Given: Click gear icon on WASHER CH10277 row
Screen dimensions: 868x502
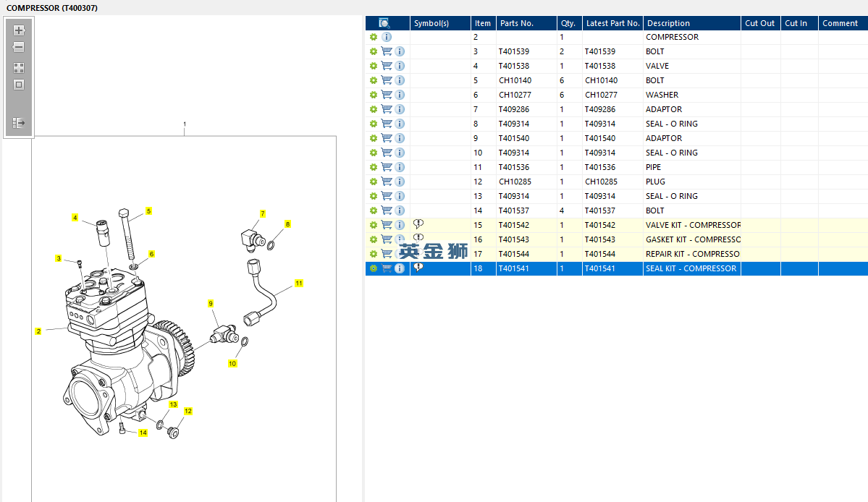Looking at the screenshot, I should pyautogui.click(x=374, y=95).
